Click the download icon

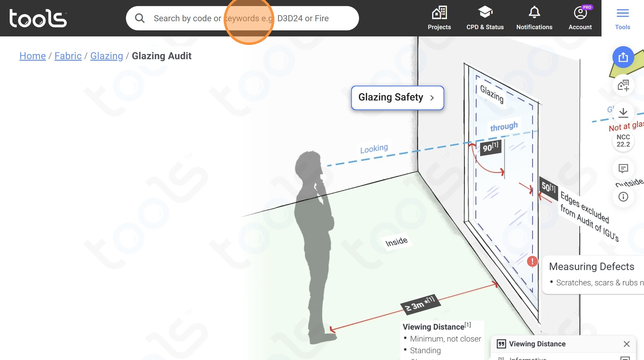[x=623, y=113]
